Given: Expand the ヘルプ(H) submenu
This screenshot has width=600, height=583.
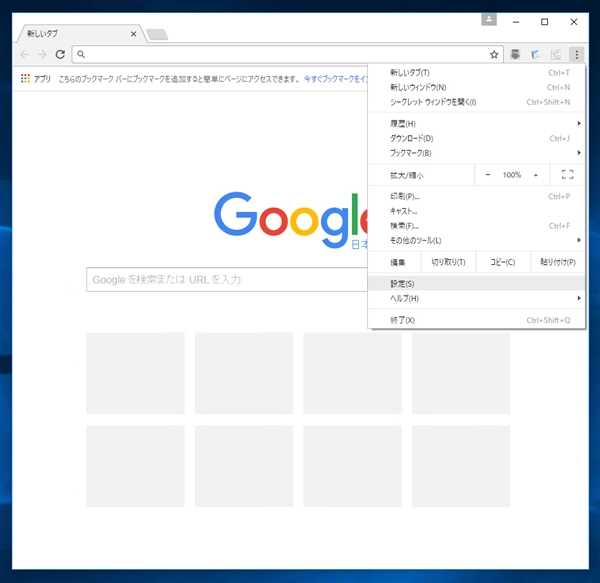Looking at the screenshot, I should pyautogui.click(x=476, y=298).
